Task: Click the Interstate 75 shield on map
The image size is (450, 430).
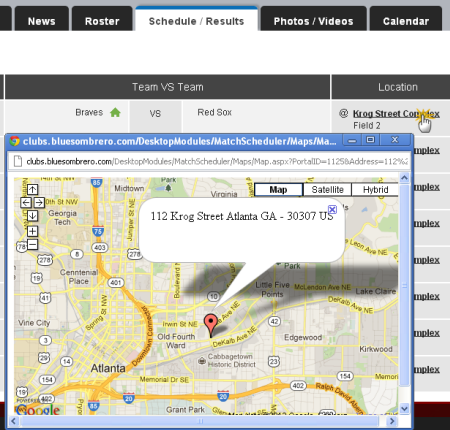Action: pyautogui.click(x=98, y=231)
